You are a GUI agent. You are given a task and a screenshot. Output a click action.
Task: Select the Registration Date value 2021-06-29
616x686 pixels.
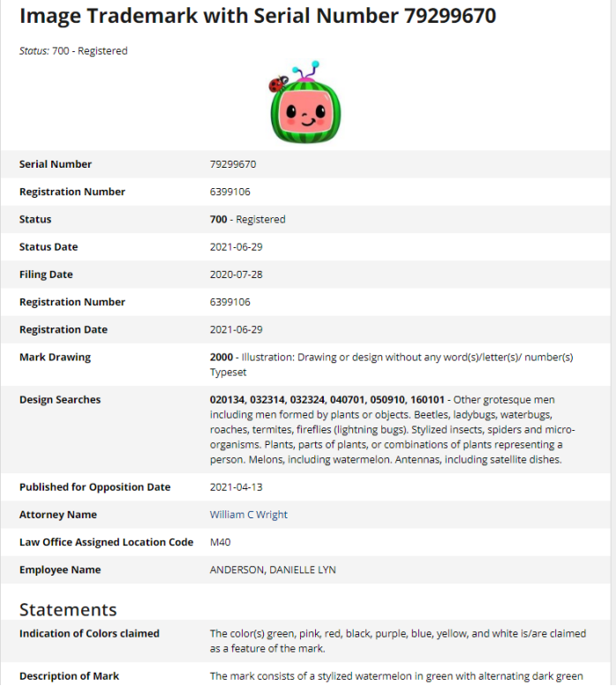tap(237, 329)
